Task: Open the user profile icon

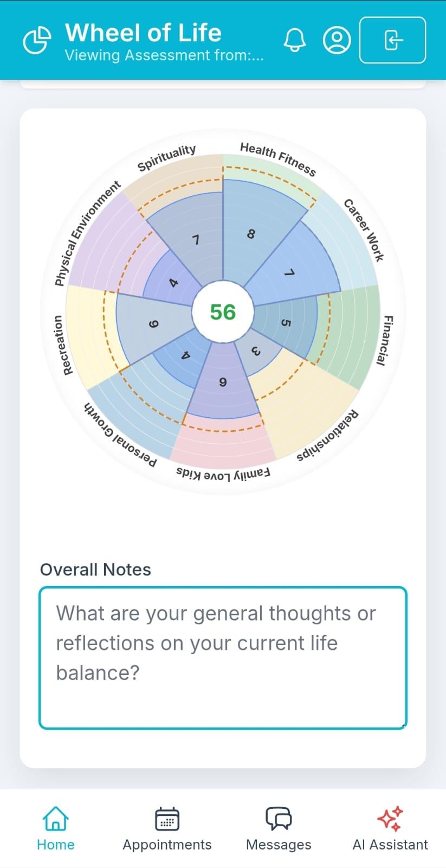Action: coord(337,40)
